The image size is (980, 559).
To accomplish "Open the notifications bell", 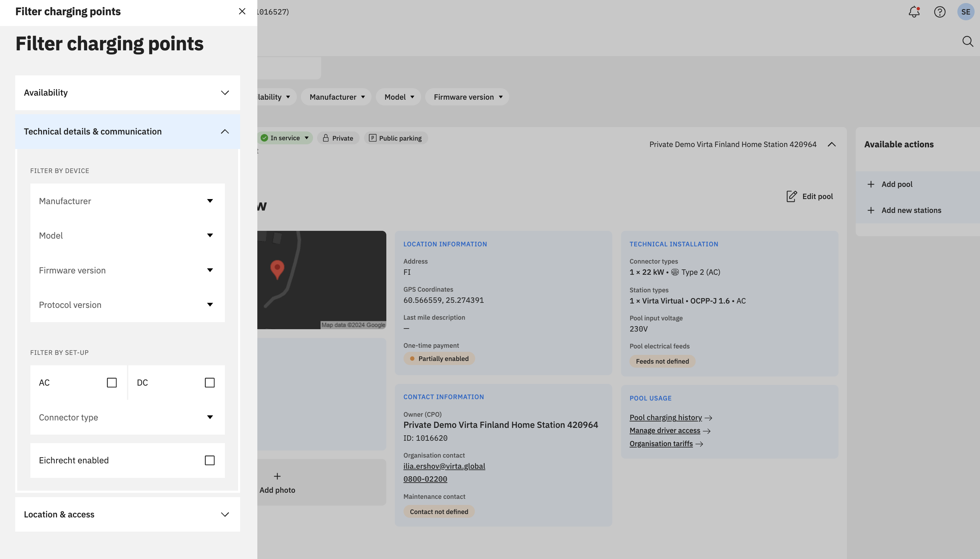I will pyautogui.click(x=914, y=12).
